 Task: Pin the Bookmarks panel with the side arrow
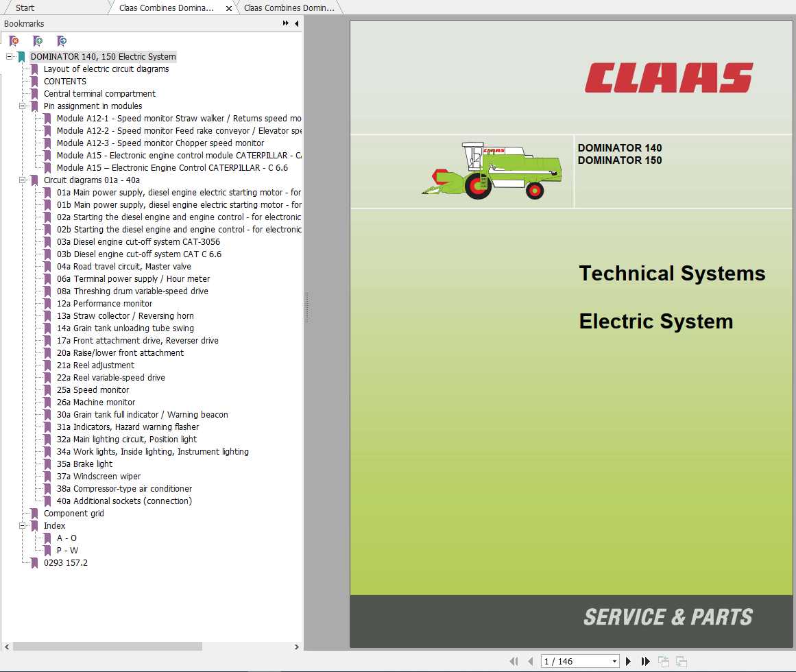(x=296, y=23)
